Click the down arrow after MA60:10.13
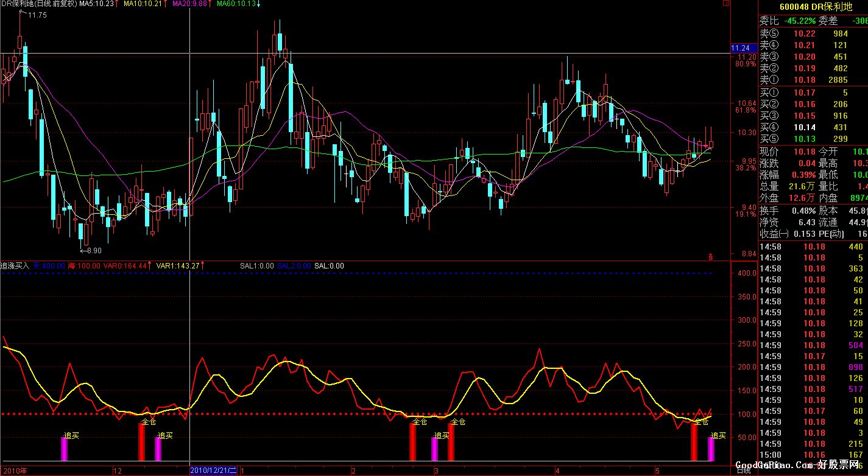The image size is (868, 476). pos(258,4)
